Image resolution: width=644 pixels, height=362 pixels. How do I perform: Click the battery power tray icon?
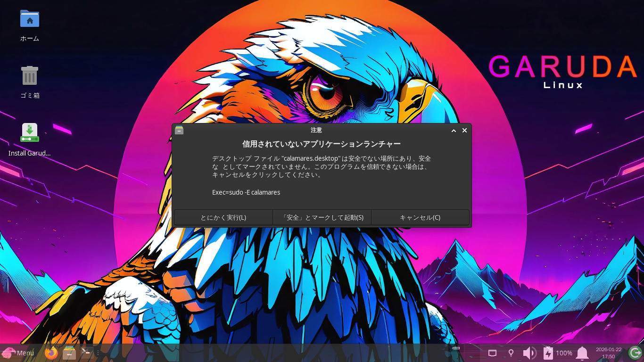(548, 353)
